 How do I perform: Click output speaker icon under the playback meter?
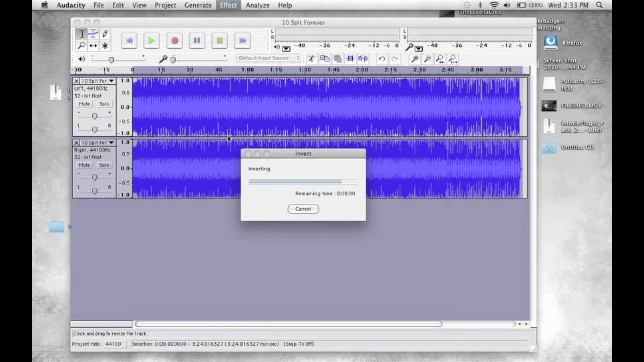click(276, 47)
